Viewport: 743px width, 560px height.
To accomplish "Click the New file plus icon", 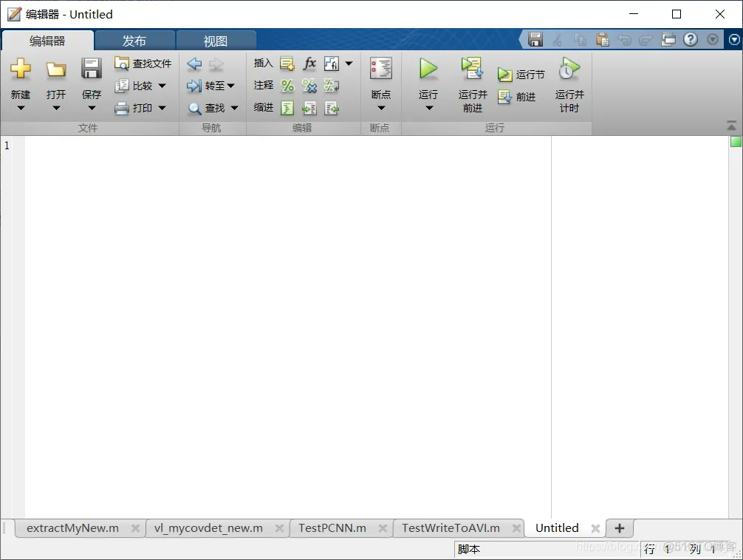I will coord(21,69).
